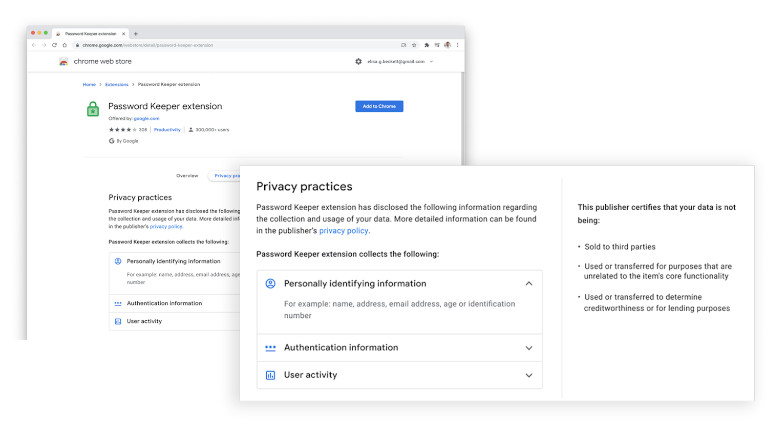Click the Add to Chrome button
This screenshot has width=768, height=433.
[x=379, y=106]
